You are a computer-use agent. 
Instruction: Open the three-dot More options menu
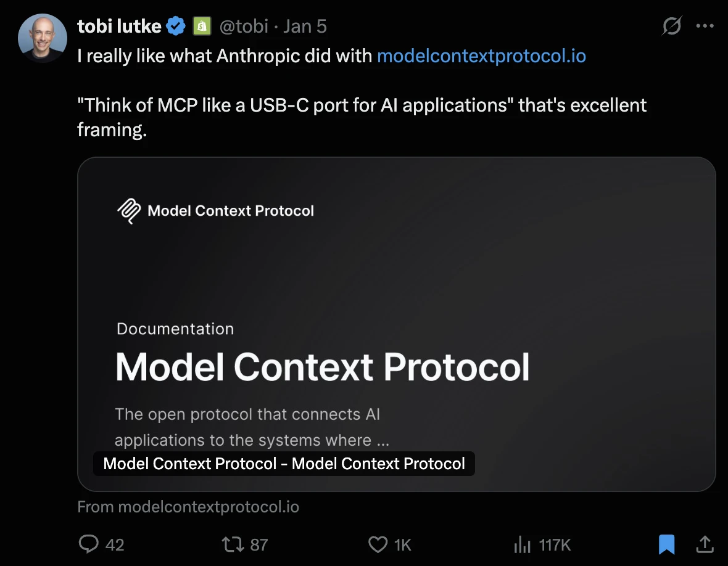[705, 26]
